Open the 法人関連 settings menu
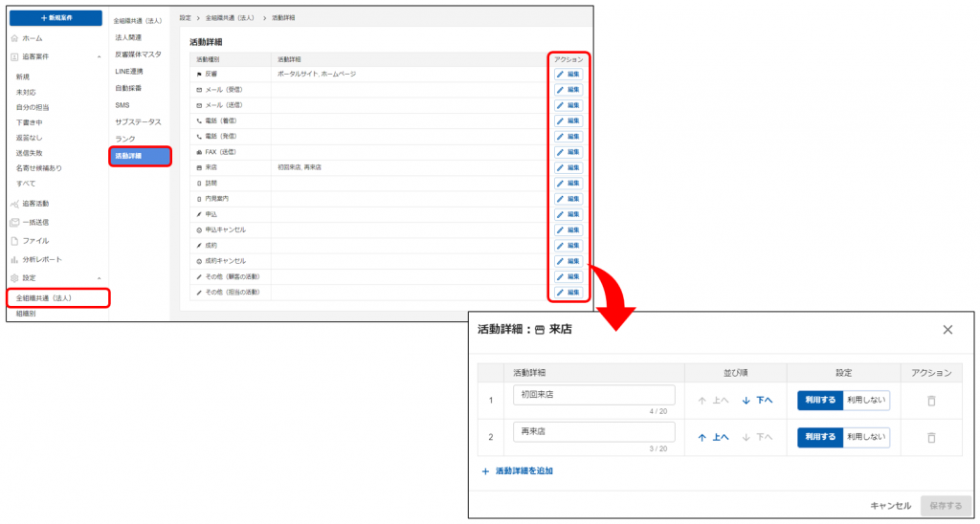Screen dimensions: 980x524 click(x=128, y=38)
